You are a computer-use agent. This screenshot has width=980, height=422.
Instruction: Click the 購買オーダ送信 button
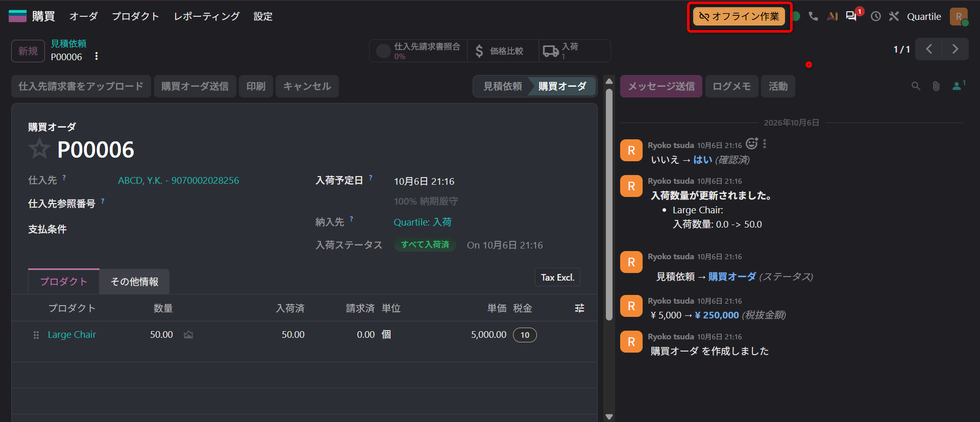click(x=195, y=86)
